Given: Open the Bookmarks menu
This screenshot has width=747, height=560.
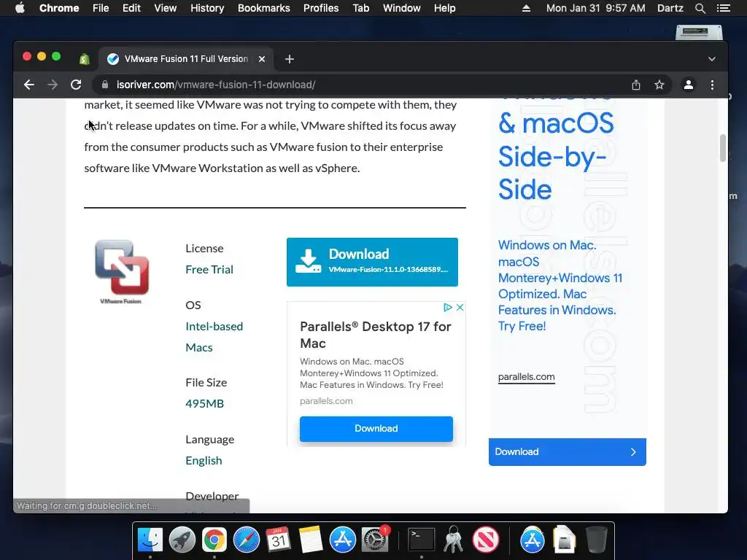Looking at the screenshot, I should [x=264, y=8].
